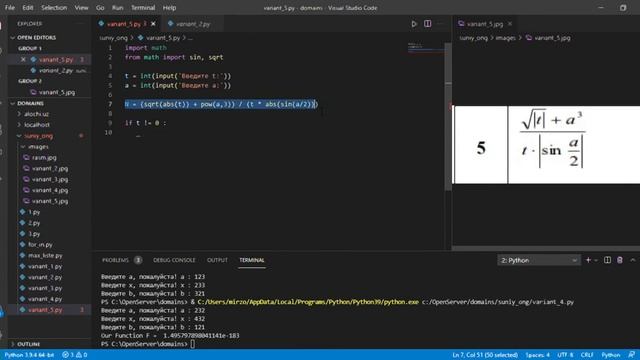The height and width of the screenshot is (360, 640).
Task: Select the Terminal panel tab
Action: point(252,260)
